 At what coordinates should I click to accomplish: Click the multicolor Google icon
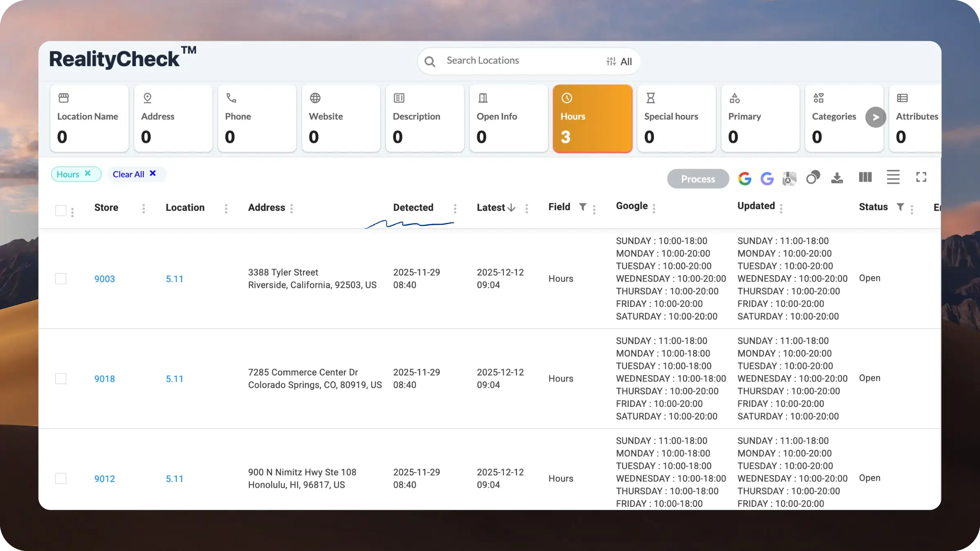click(x=744, y=178)
